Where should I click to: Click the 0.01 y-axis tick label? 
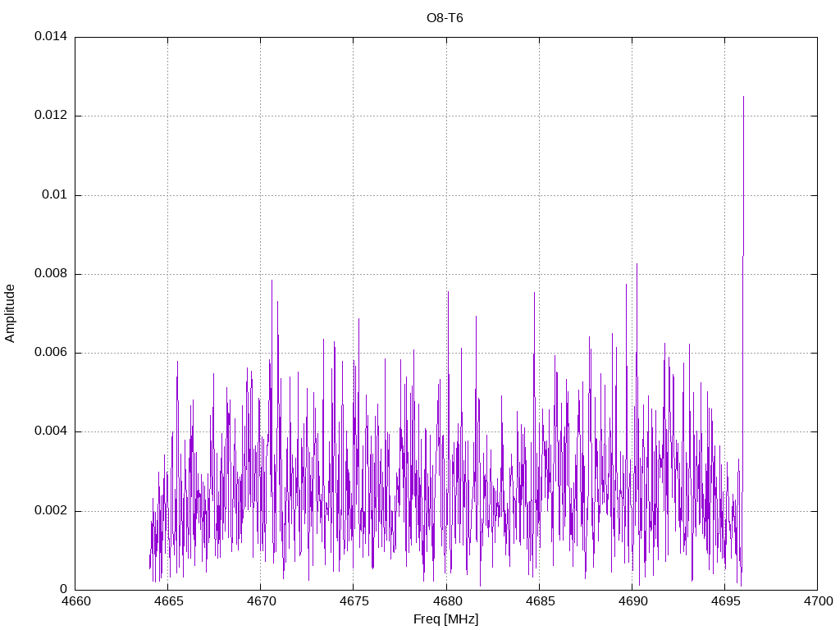[55, 194]
